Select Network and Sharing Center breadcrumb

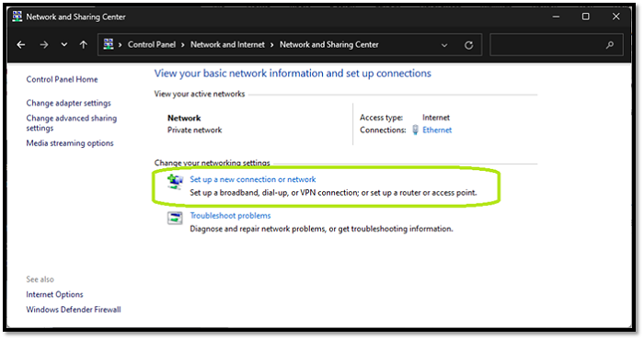(x=329, y=45)
